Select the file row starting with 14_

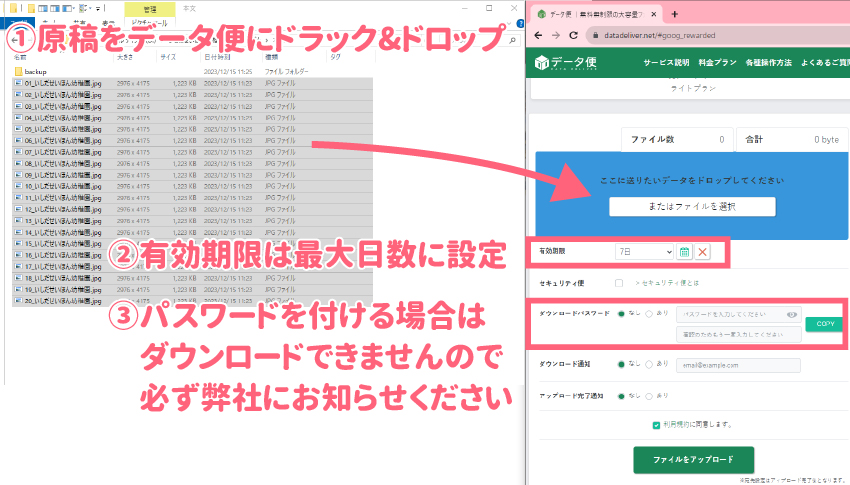click(x=192, y=232)
